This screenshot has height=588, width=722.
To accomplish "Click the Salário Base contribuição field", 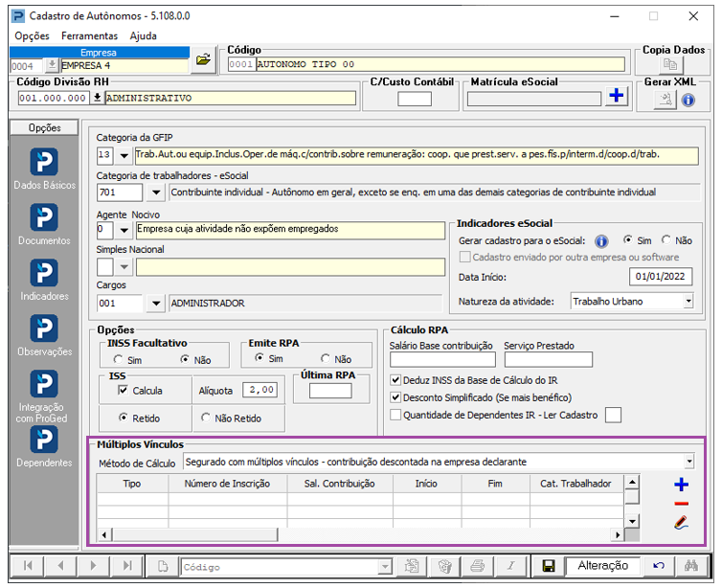I will (442, 360).
